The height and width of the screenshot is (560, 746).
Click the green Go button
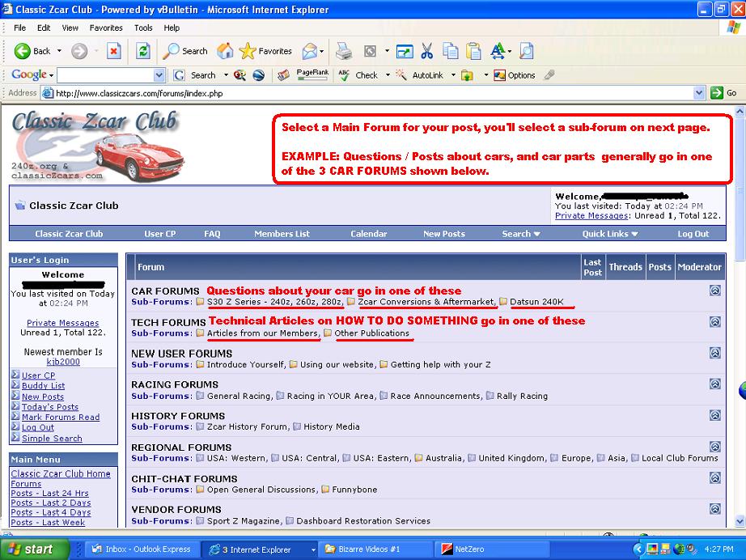pos(723,93)
